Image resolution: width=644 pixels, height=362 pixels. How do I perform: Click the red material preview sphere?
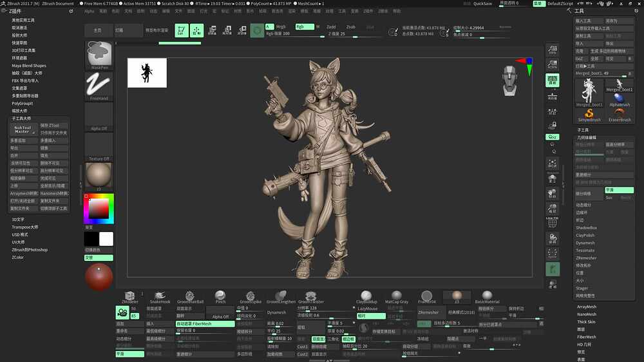coord(99,276)
